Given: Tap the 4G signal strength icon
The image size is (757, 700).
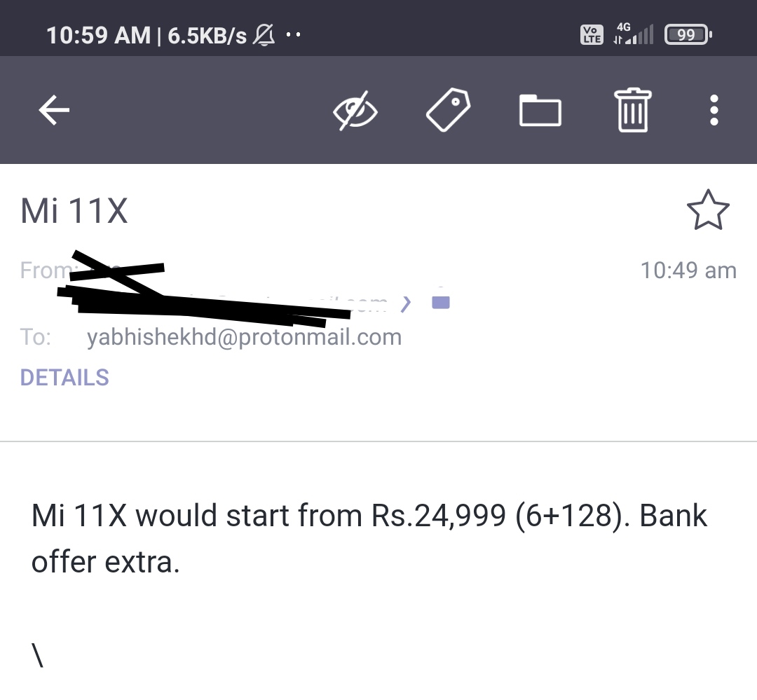Looking at the screenshot, I should pos(634,34).
